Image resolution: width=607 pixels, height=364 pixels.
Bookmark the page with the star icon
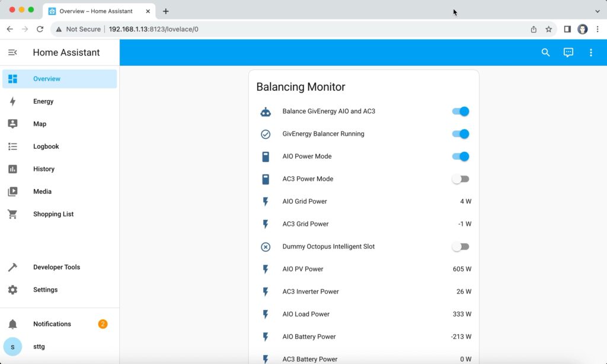pyautogui.click(x=548, y=29)
